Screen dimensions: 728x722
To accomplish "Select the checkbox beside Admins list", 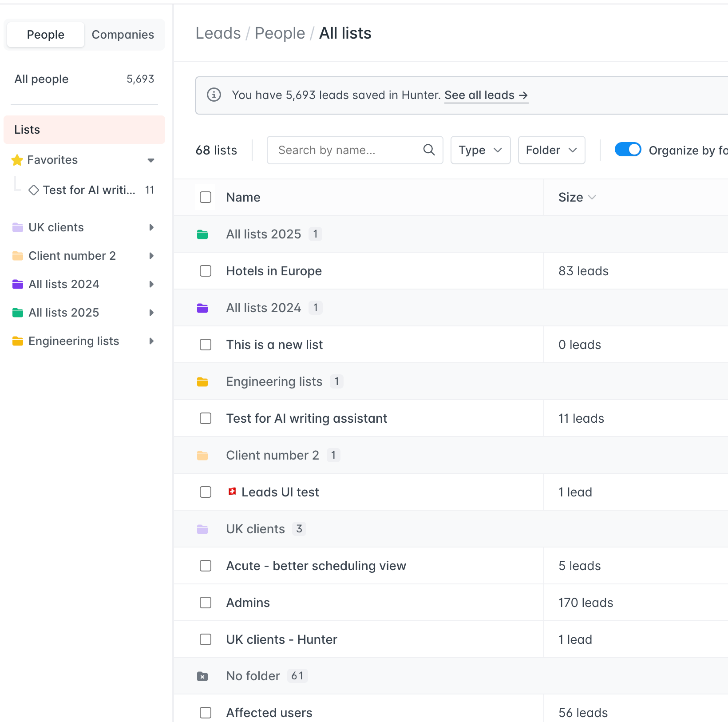I will [205, 603].
